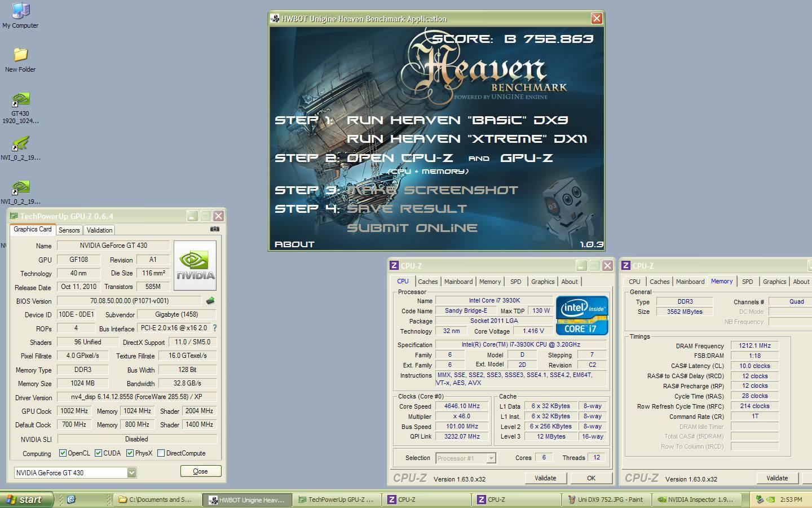
Task: Click the GPU Name field in GPU-Z
Action: point(113,246)
